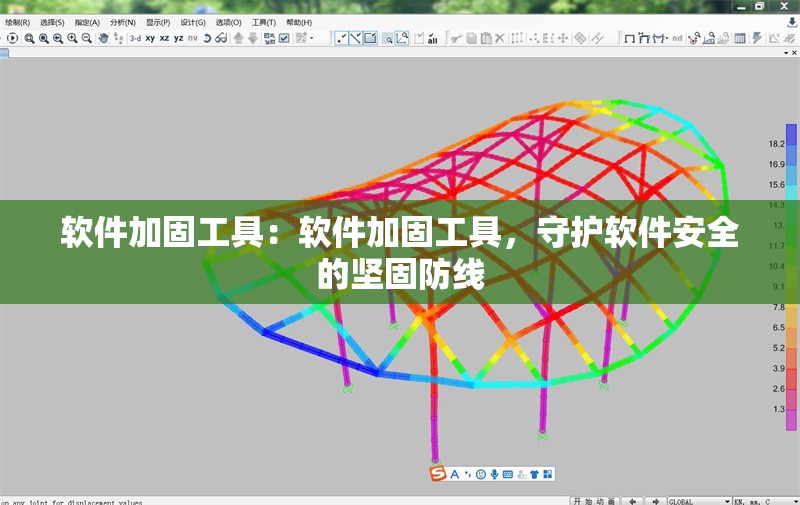Open the 设计(G) design menu
800x505 pixels.
pos(192,22)
